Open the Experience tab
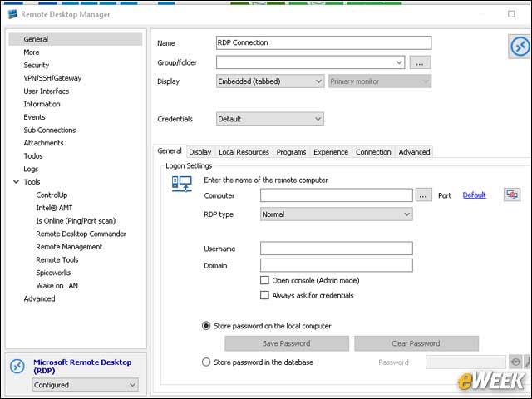This screenshot has width=532, height=399. (331, 152)
